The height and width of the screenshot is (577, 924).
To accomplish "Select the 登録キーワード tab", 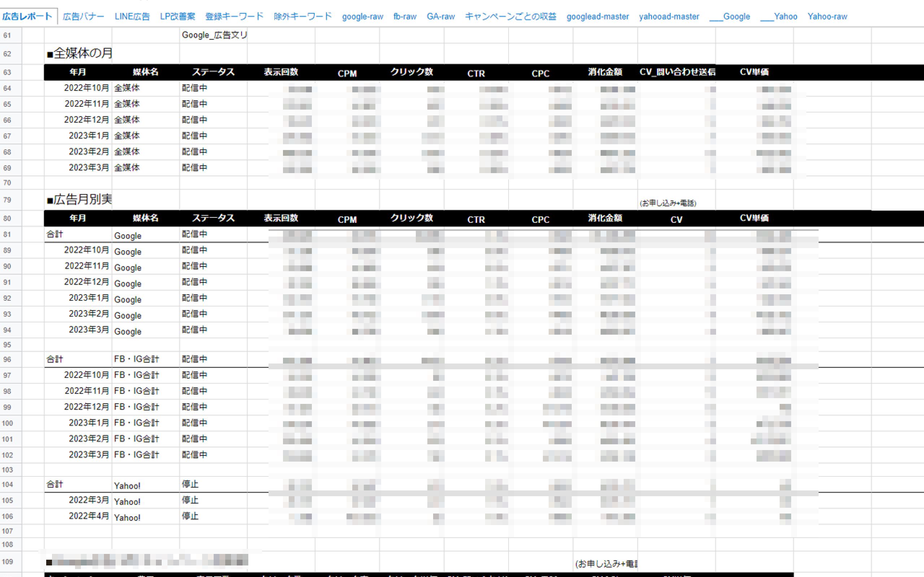I will click(235, 17).
